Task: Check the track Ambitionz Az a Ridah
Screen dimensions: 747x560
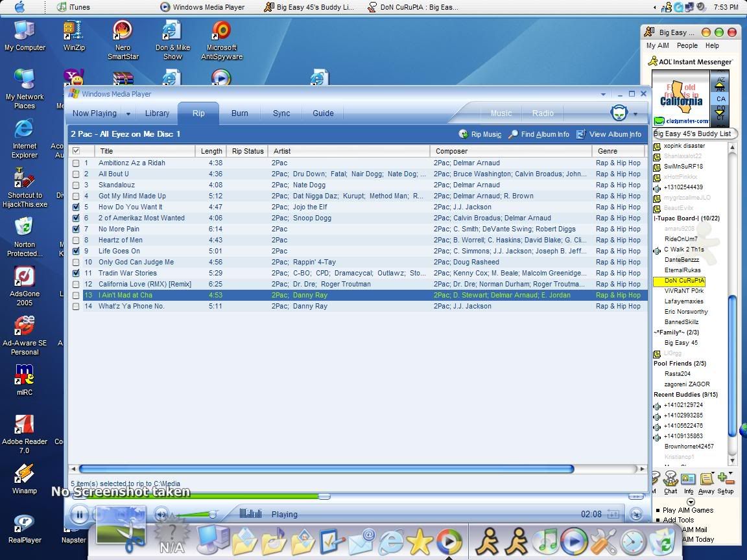Action: click(x=76, y=163)
